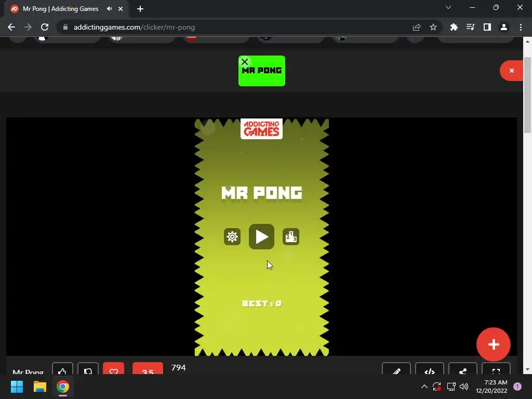The height and width of the screenshot is (399, 532).
Task: Toggle the Chrome side panel icon
Action: 487,27
